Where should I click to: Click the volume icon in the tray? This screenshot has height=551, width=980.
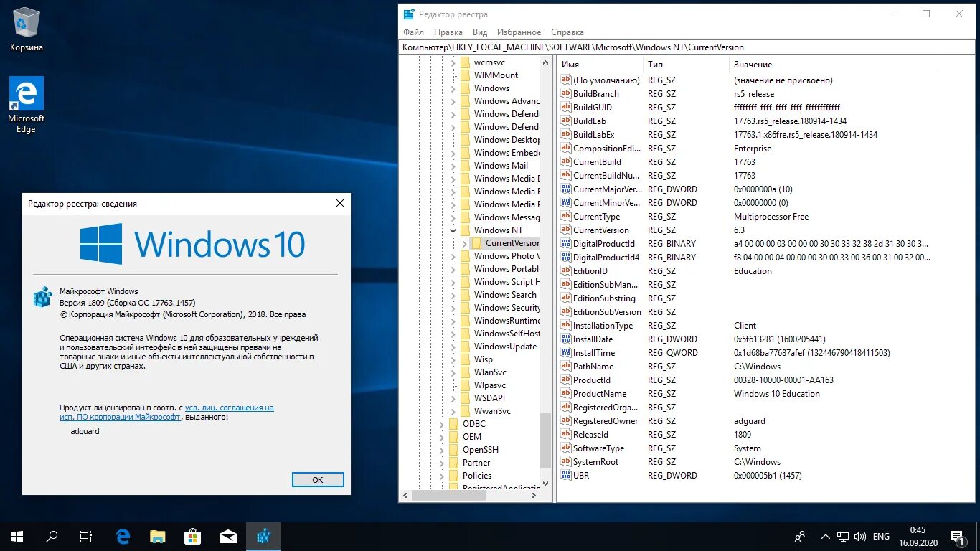click(859, 536)
